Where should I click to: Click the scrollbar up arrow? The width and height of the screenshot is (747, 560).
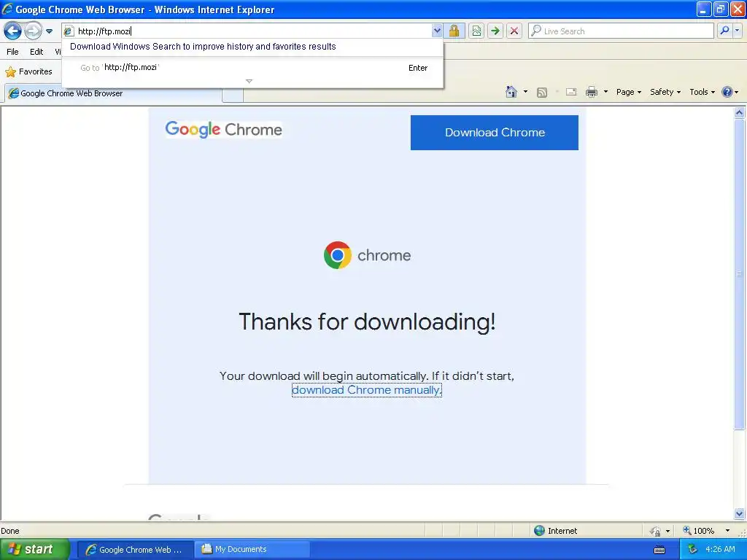pos(740,113)
